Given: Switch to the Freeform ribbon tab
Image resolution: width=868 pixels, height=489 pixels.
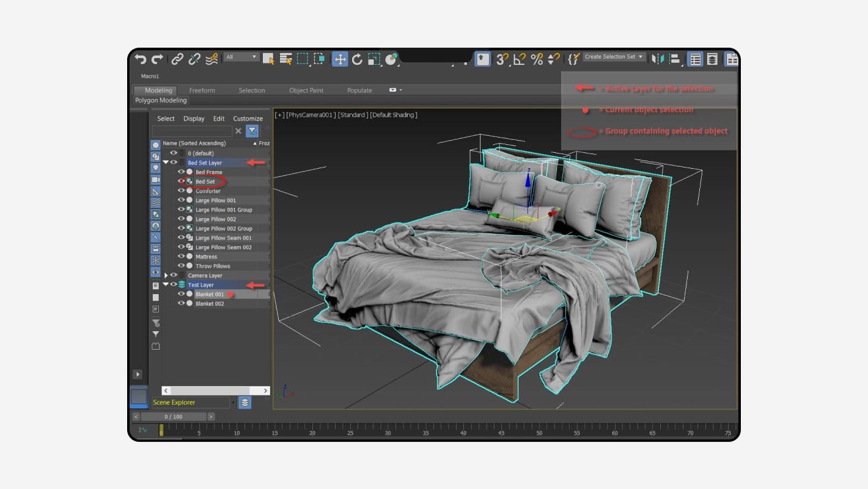Looking at the screenshot, I should coord(202,90).
